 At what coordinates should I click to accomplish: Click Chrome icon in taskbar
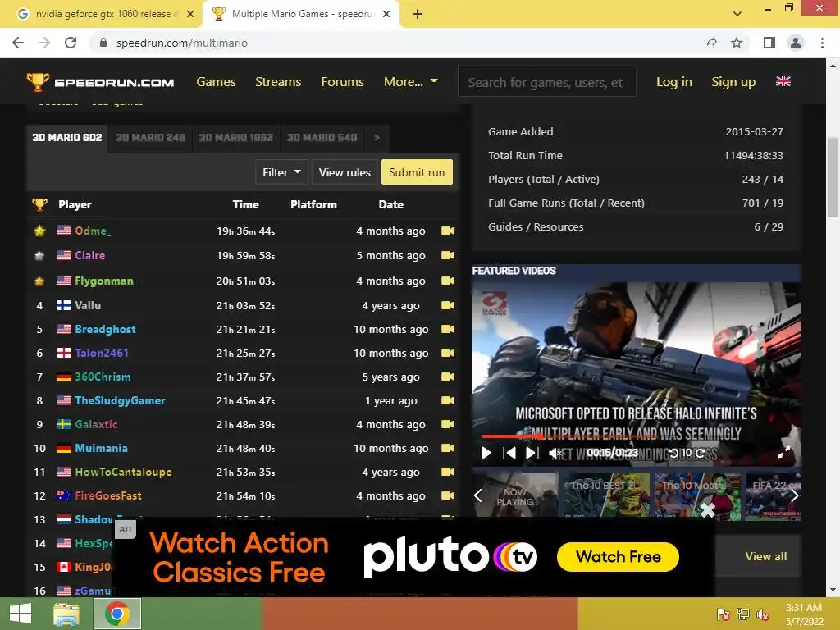[x=116, y=614]
